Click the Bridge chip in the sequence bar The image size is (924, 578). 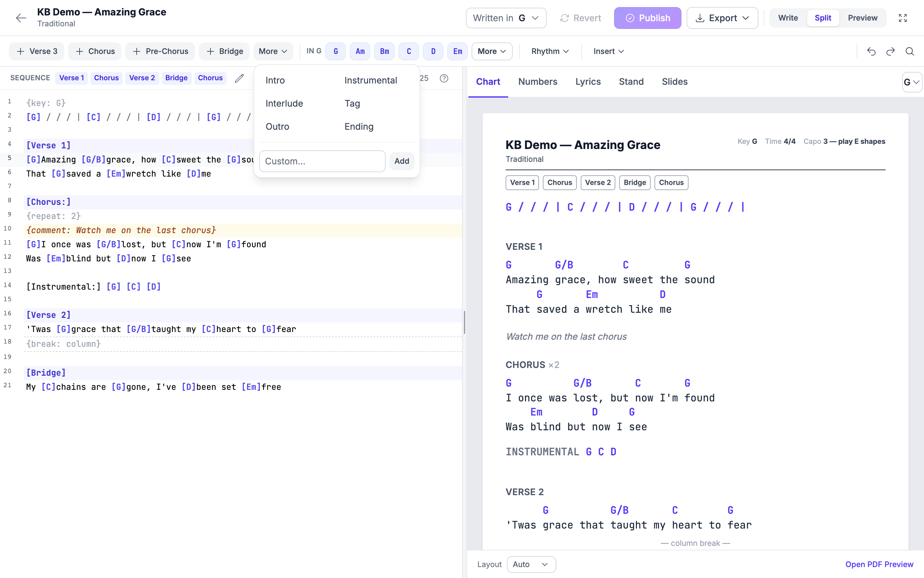pos(176,78)
